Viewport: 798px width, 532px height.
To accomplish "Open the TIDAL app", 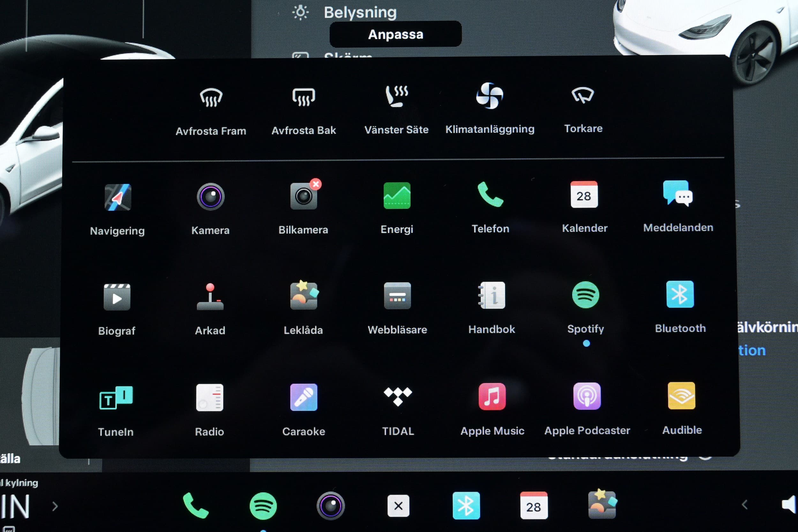I will pyautogui.click(x=398, y=397).
